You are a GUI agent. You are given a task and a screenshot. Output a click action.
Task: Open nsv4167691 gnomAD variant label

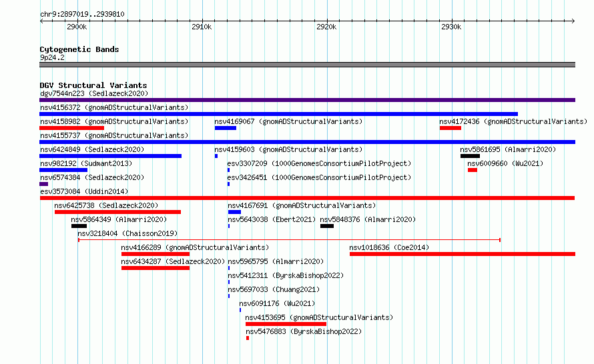[302, 205]
